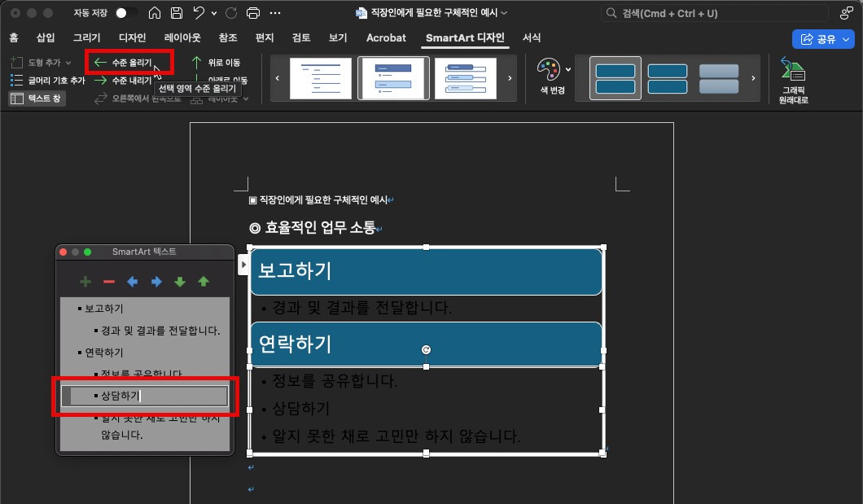863x504 pixels.
Task: Open the 검토 tab
Action: point(301,37)
